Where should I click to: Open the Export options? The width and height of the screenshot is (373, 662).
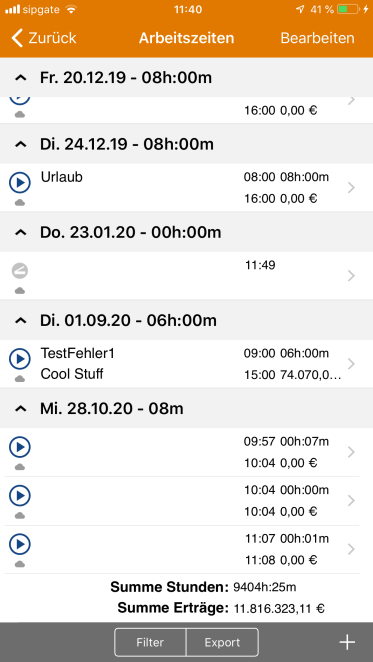coord(222,643)
